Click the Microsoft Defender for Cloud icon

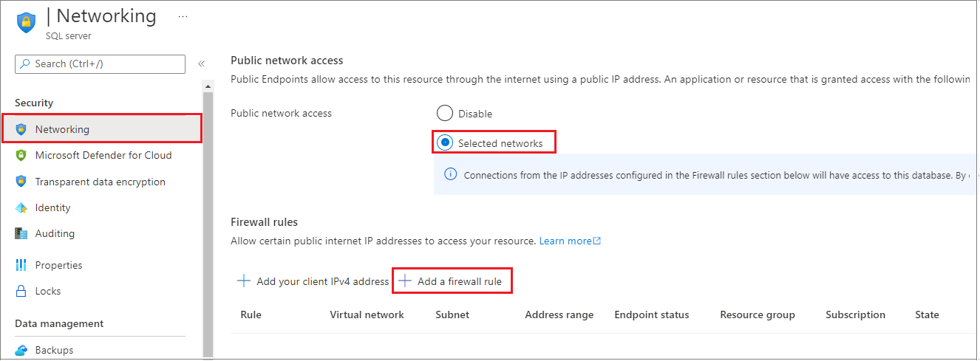point(21,156)
